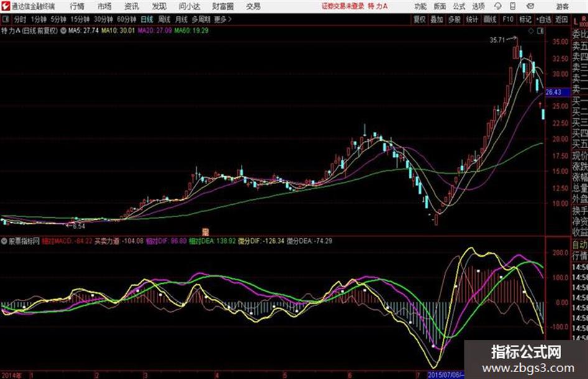
Task: Open the 公式 menu
Action: pyautogui.click(x=459, y=6)
